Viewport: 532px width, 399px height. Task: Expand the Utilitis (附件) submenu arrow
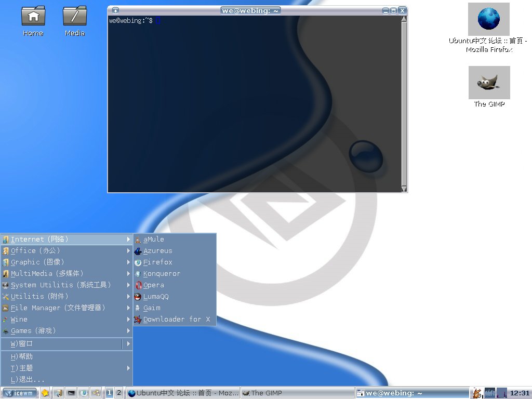tap(128, 297)
